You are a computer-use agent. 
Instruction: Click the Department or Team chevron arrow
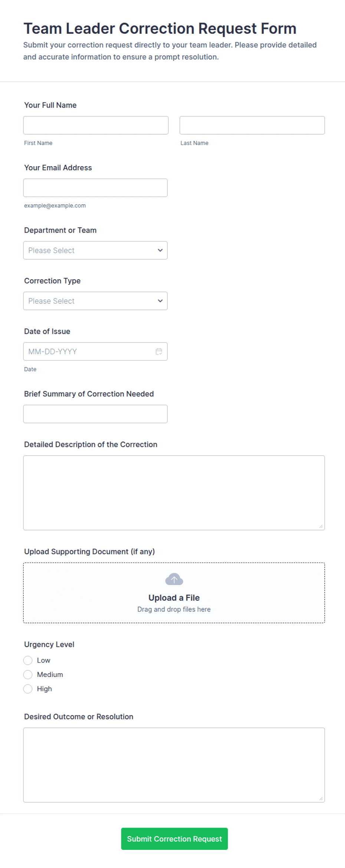[160, 250]
